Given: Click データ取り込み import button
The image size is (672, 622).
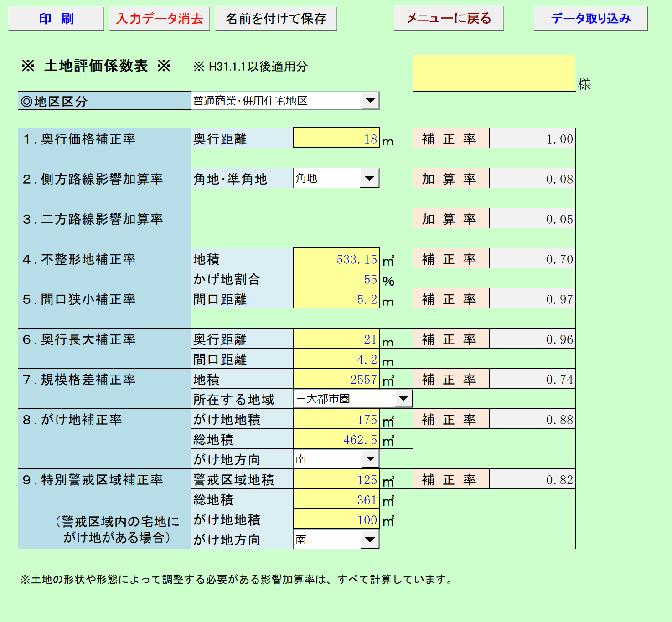Looking at the screenshot, I should 590,19.
